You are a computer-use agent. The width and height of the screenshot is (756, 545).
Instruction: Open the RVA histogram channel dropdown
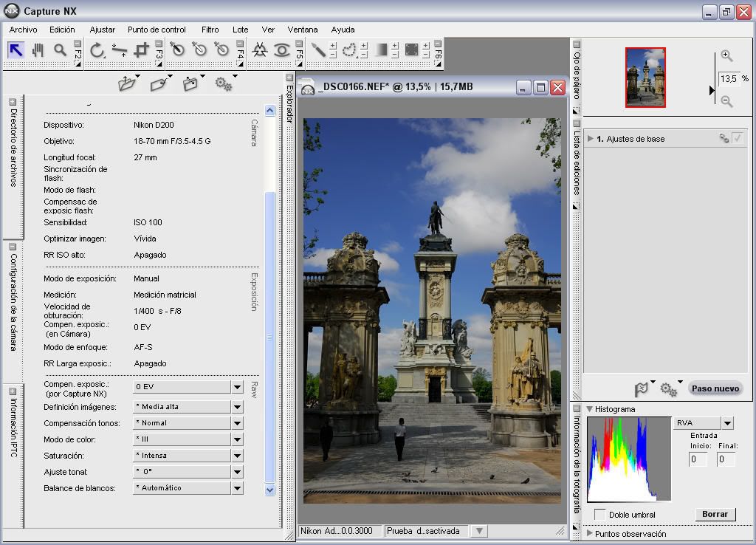[x=727, y=423]
